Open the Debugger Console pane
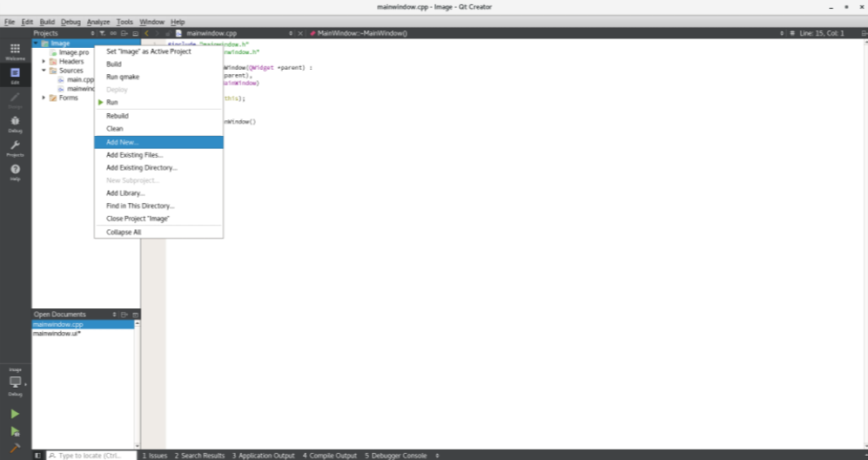 (x=396, y=456)
